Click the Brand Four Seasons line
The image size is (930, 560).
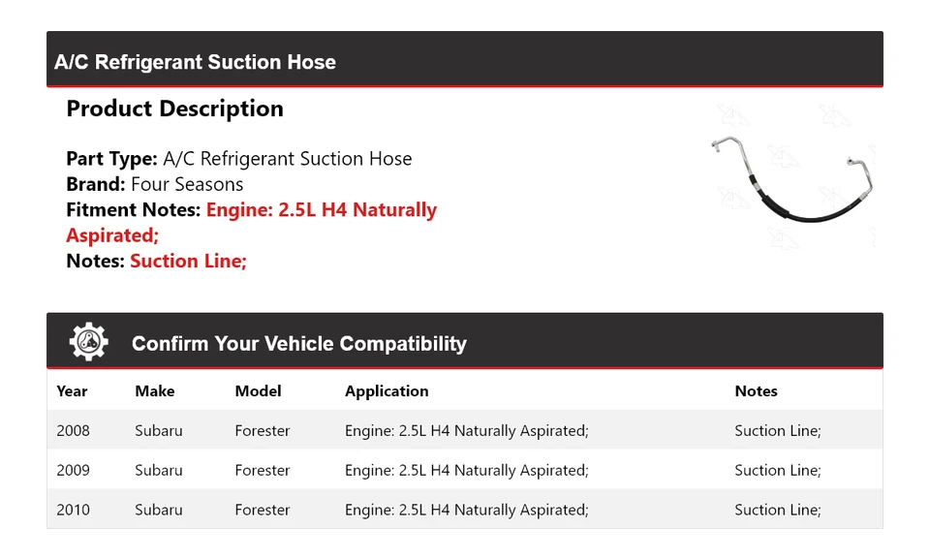point(154,184)
